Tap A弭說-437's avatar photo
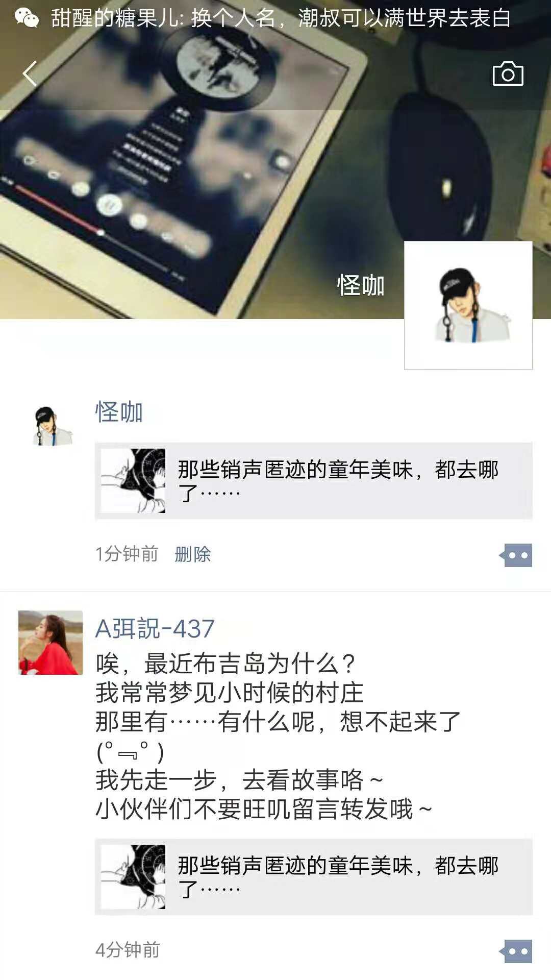The height and width of the screenshot is (980, 551). coord(51,643)
